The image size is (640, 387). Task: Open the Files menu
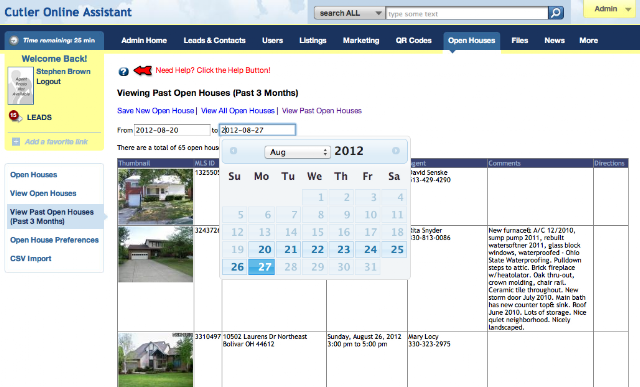(x=520, y=40)
